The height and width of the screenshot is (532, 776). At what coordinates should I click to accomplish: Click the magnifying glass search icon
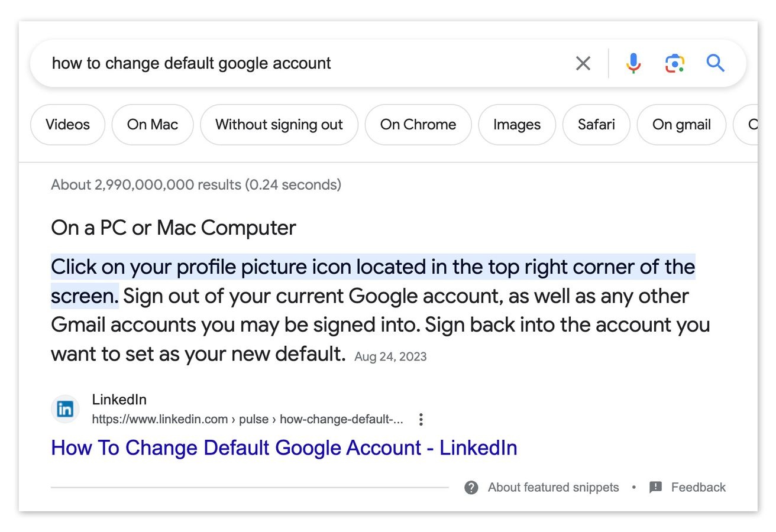click(715, 63)
